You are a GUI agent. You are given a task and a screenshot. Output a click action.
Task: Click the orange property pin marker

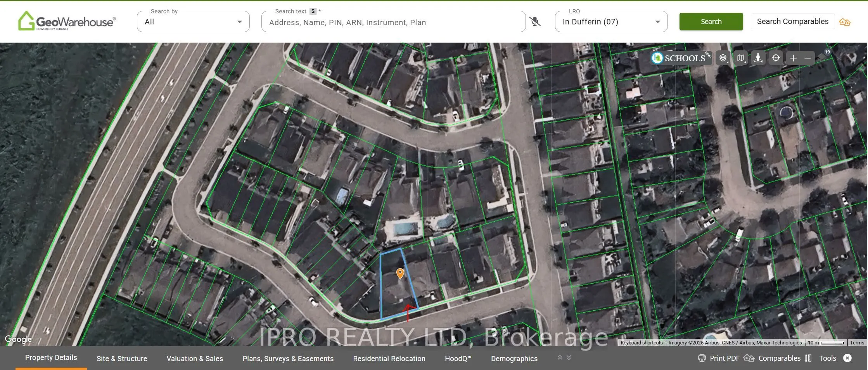coord(400,273)
